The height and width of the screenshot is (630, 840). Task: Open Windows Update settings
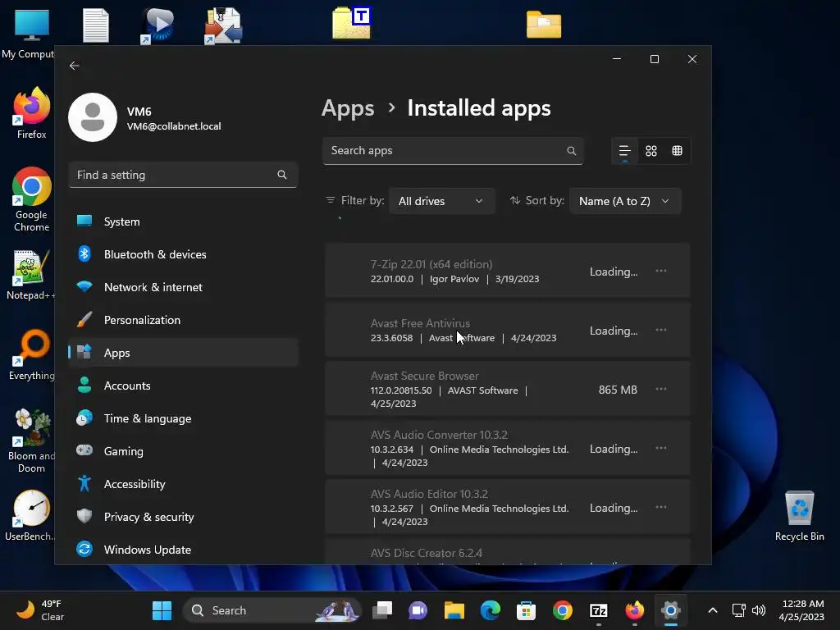183,549
